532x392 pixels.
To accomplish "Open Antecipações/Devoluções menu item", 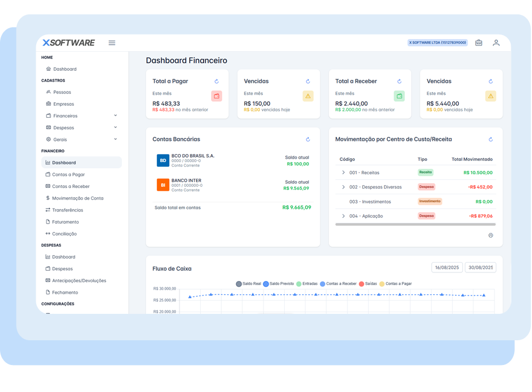I will (x=82, y=280).
